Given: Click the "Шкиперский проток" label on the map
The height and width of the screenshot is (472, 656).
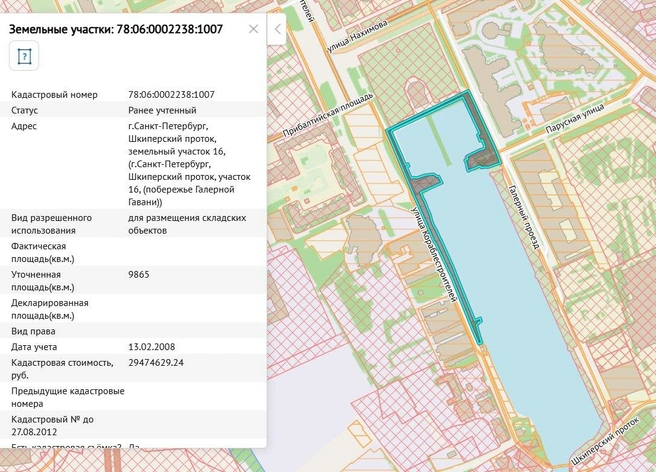Looking at the screenshot, I should pyautogui.click(x=602, y=440).
